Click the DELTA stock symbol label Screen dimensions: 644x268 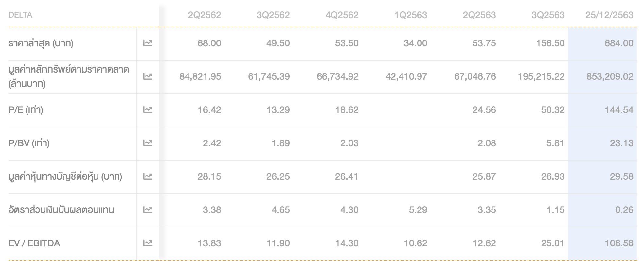tap(20, 15)
